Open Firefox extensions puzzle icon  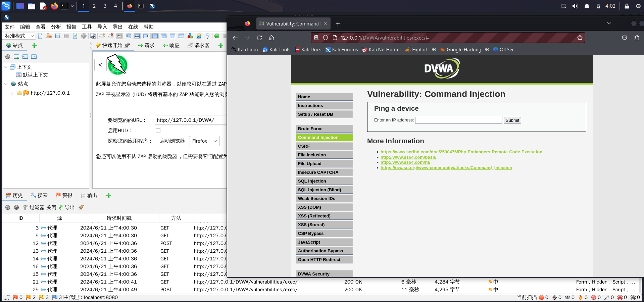coord(637,38)
